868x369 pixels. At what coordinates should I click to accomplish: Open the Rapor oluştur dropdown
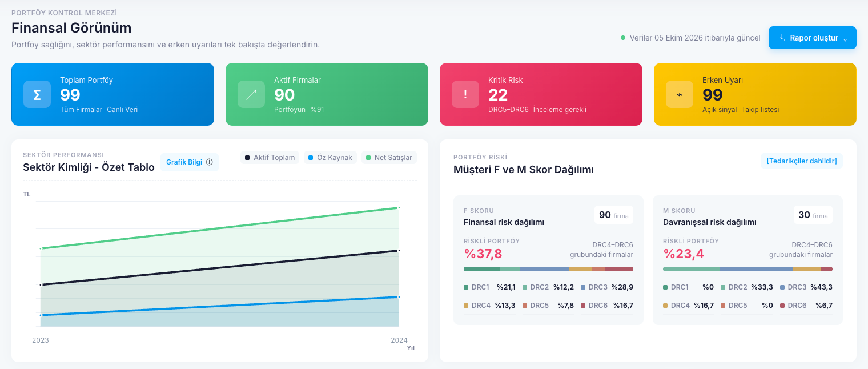tap(812, 38)
